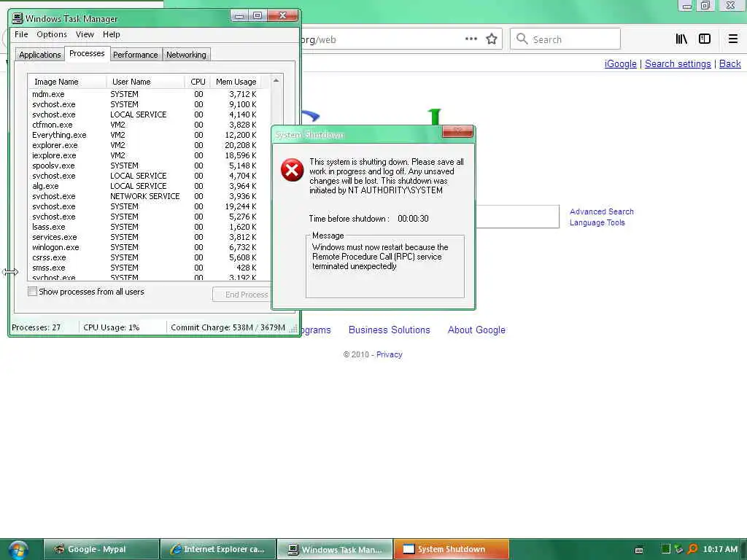Open the iGoogle link

click(620, 64)
